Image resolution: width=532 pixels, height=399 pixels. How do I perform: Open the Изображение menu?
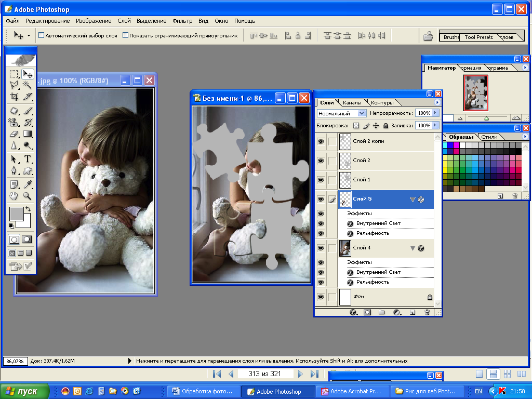(x=94, y=21)
